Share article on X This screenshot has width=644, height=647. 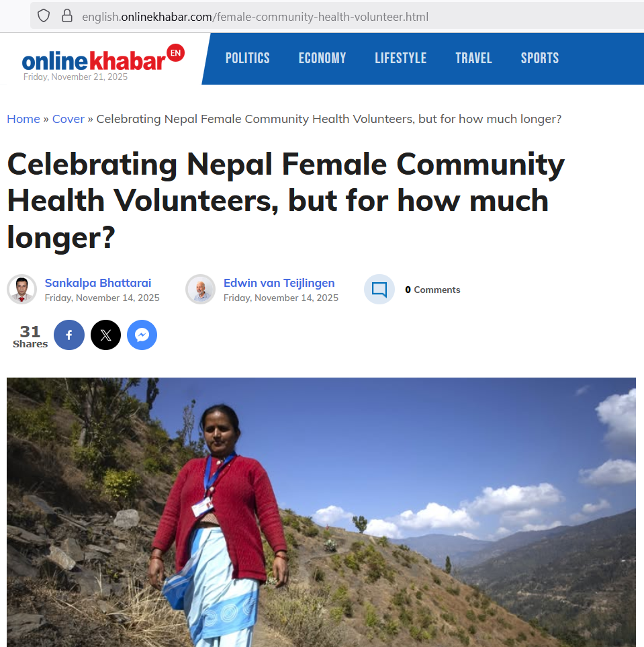click(x=105, y=335)
